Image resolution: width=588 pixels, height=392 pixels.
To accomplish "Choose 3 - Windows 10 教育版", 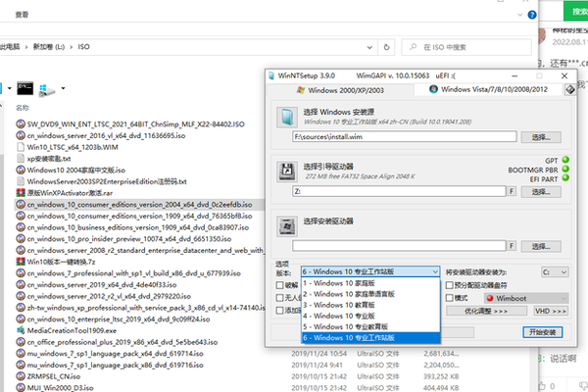I will [370, 305].
